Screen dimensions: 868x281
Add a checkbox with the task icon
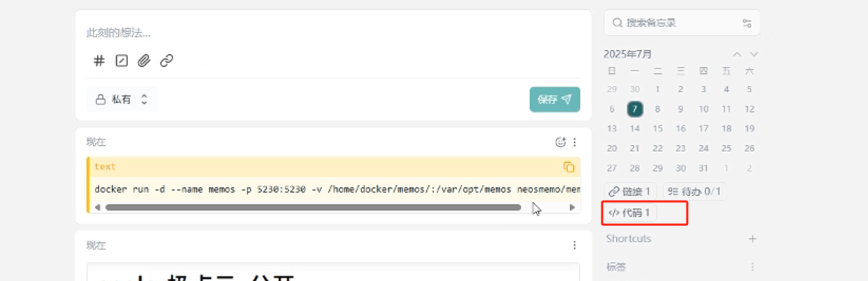point(122,61)
